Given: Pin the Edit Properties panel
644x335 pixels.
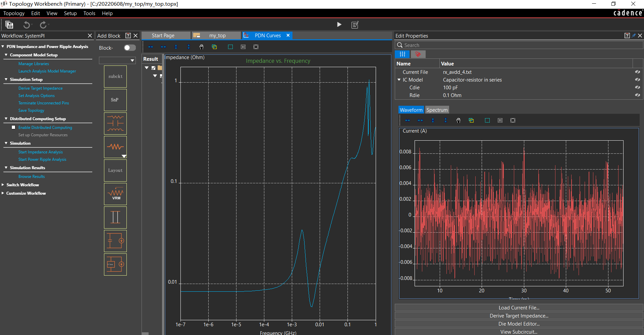Looking at the screenshot, I should 634,36.
